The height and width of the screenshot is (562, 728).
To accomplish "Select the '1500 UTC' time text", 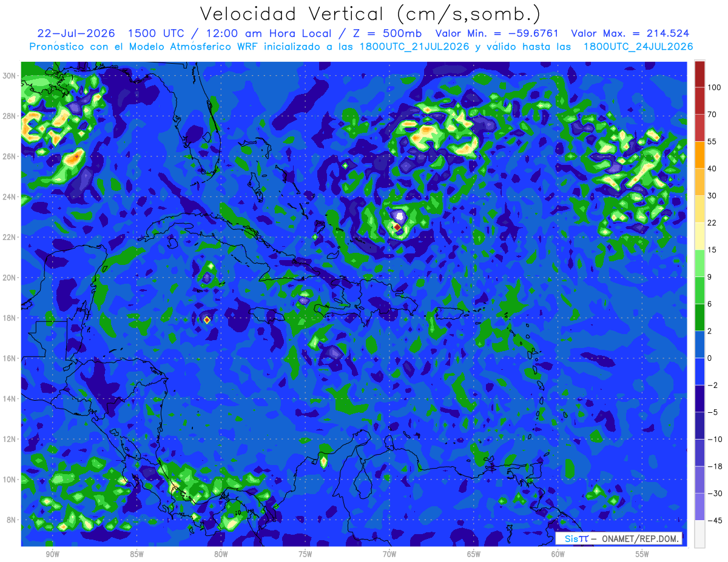I will pos(157,33).
